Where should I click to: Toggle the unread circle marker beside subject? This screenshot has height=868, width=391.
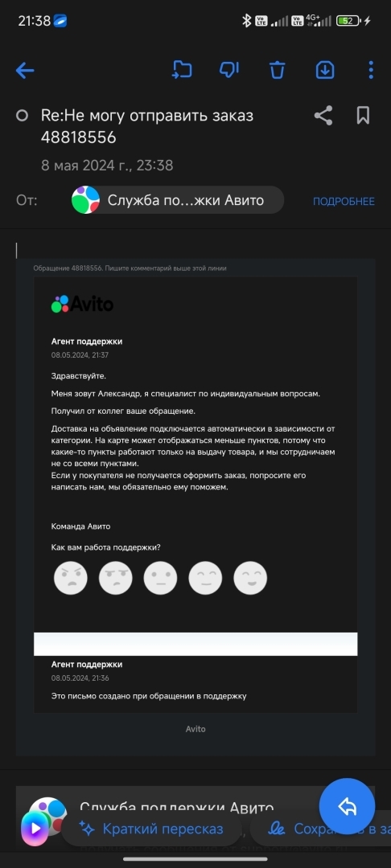23,116
